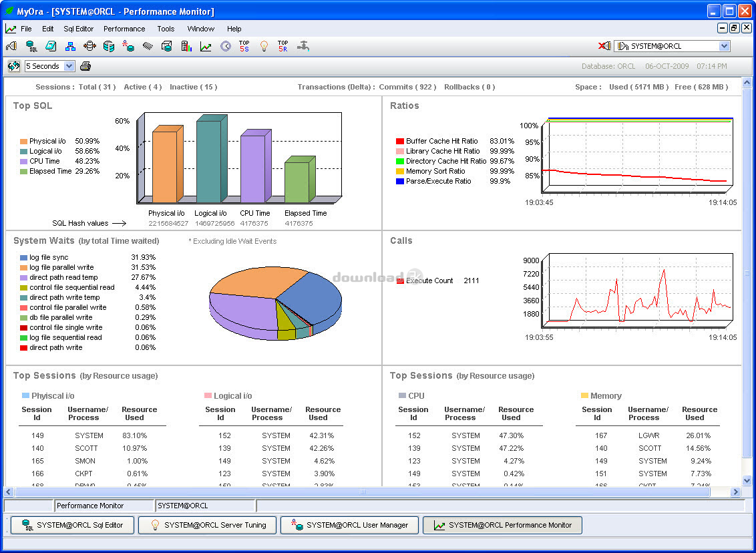The height and width of the screenshot is (553, 756).
Task: Open the SYSTEM@ORCL connection dropdown
Action: click(725, 46)
